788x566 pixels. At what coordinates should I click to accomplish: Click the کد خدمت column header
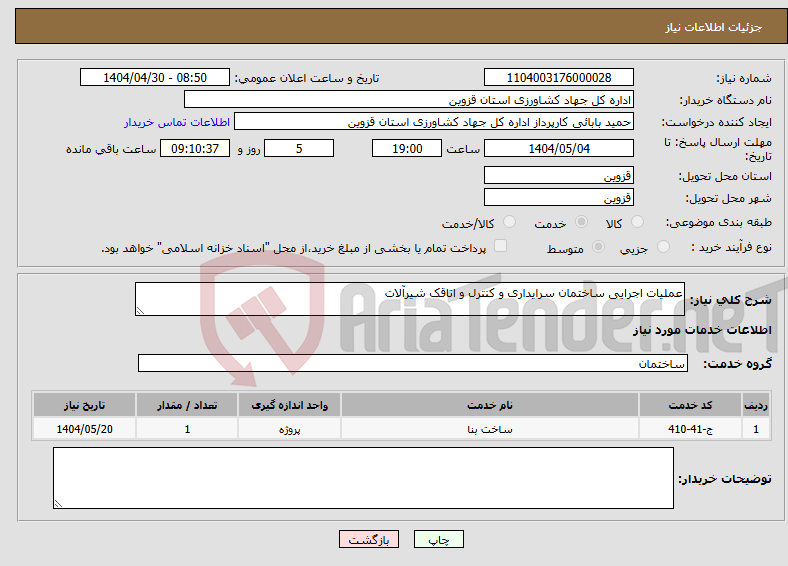691,405
